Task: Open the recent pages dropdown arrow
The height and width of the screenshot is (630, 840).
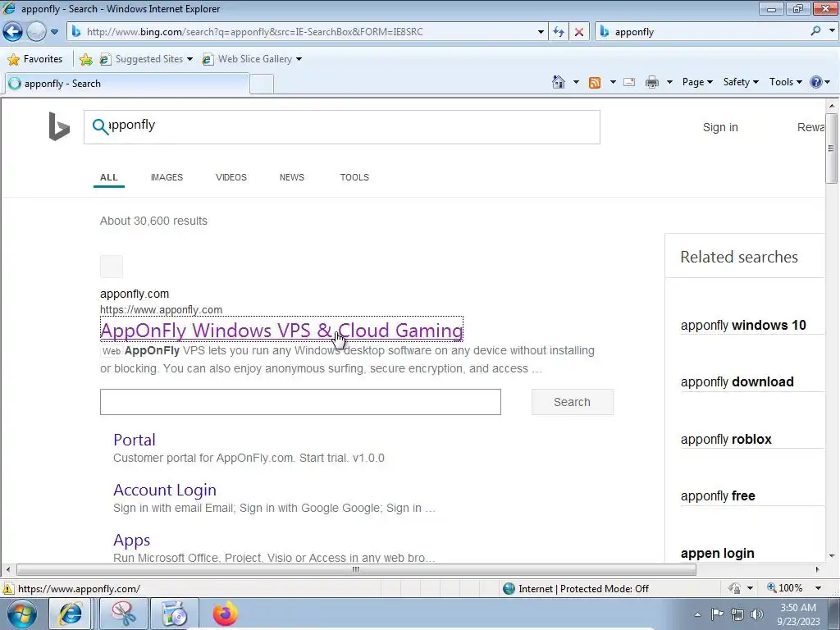Action: [x=55, y=32]
